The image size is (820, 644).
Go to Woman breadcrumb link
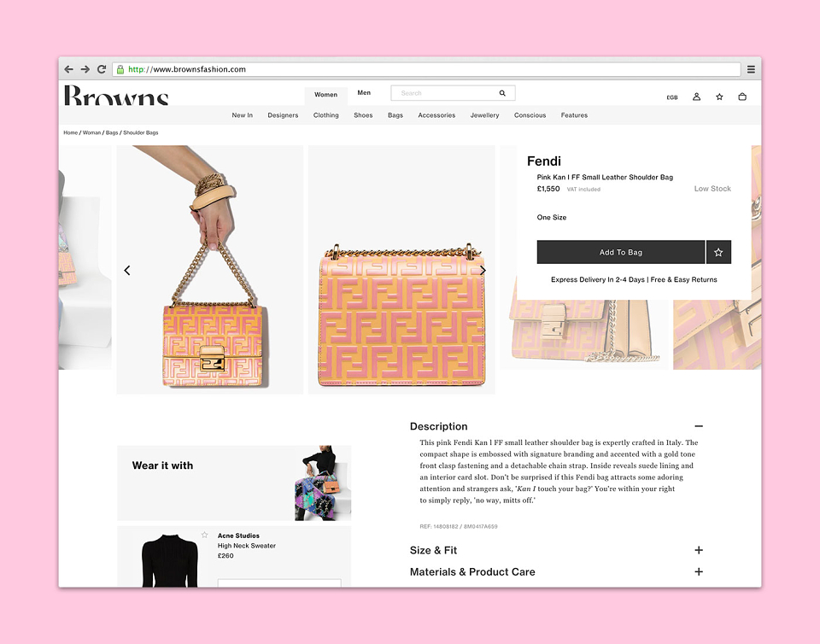91,132
